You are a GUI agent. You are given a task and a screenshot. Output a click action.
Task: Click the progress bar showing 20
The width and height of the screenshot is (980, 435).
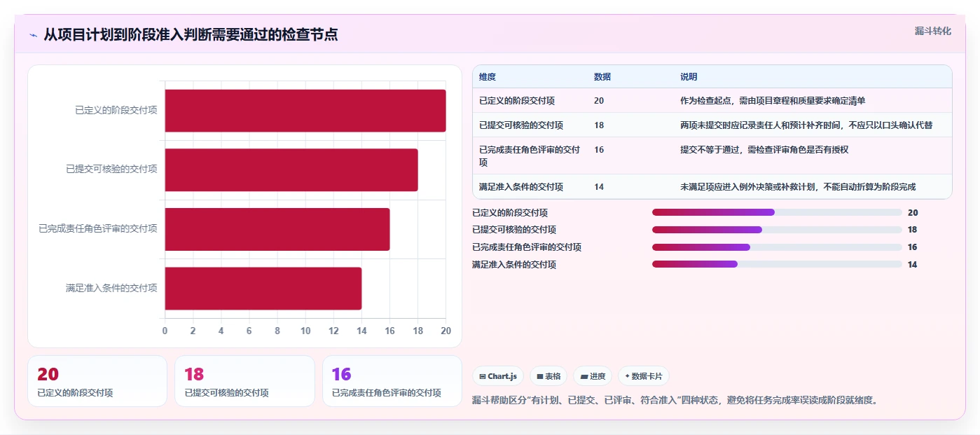(x=777, y=212)
